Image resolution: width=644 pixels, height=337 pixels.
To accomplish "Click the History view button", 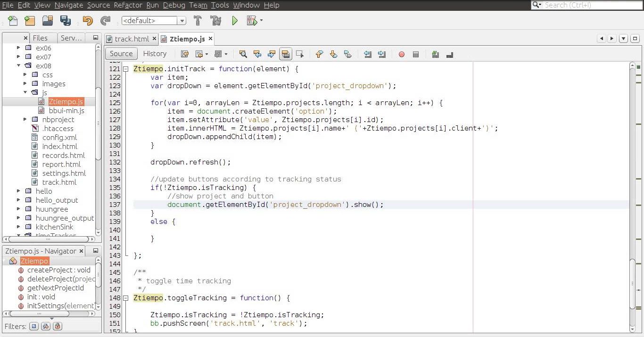I will pos(155,54).
